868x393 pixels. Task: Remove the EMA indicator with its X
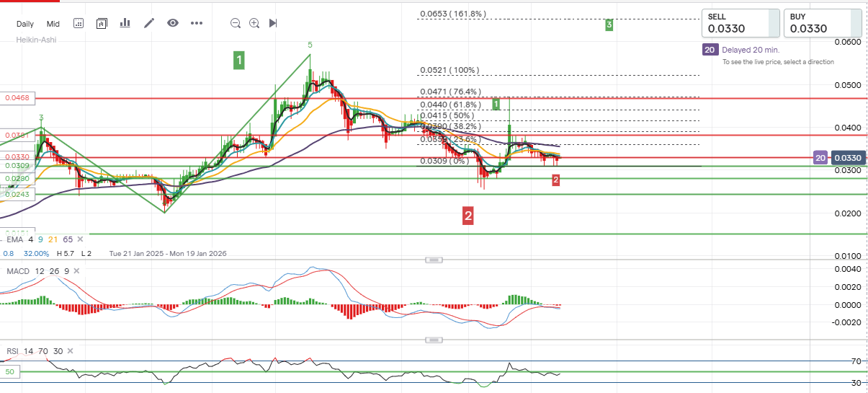click(80, 239)
